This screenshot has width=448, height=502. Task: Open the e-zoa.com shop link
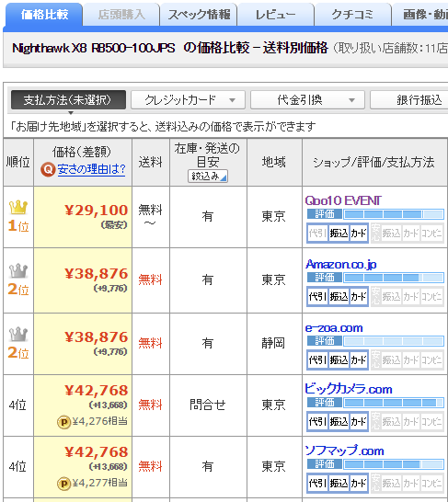pyautogui.click(x=334, y=328)
